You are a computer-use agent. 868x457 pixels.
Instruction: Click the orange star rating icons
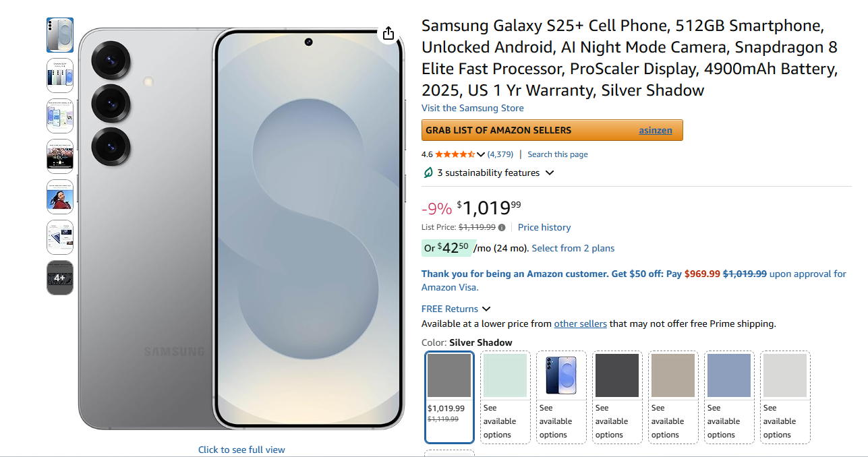[455, 154]
